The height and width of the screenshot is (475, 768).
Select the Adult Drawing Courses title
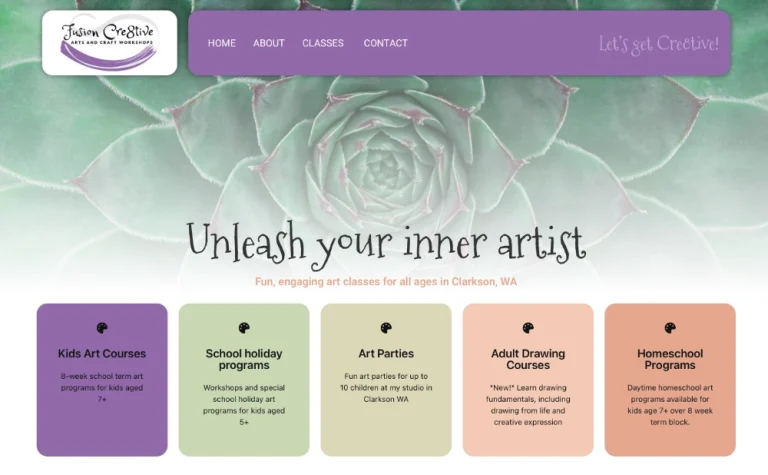pos(528,359)
